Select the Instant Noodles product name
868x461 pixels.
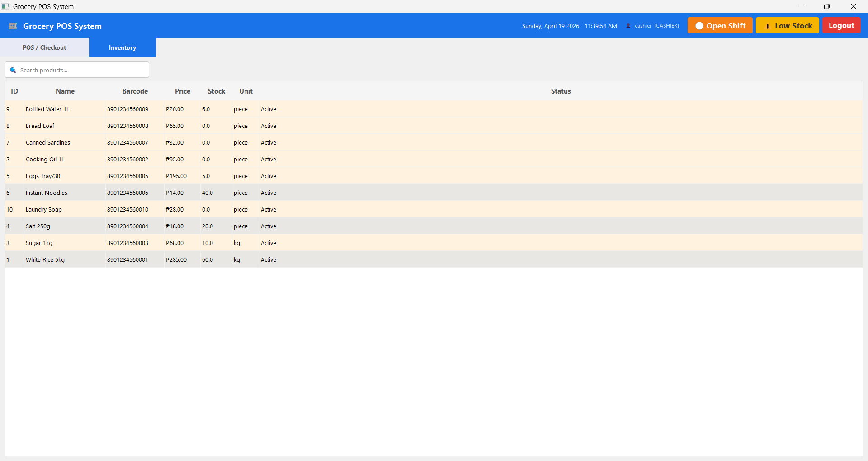click(47, 193)
